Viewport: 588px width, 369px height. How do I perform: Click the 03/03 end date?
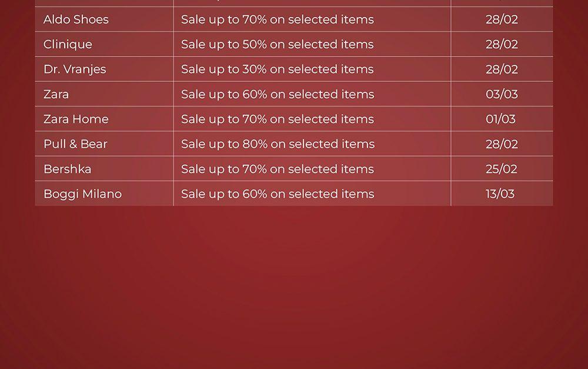[502, 94]
